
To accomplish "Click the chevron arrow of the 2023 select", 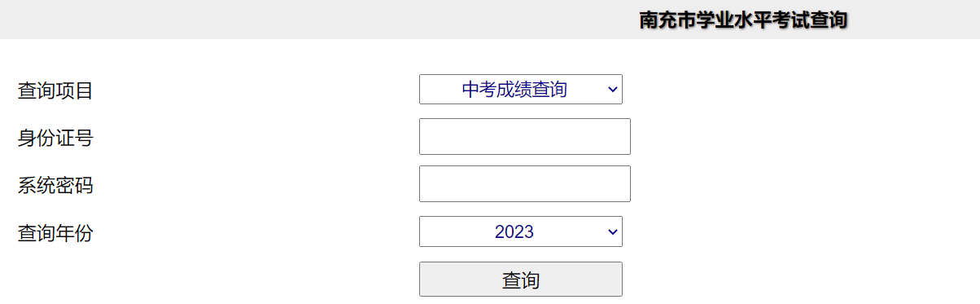I will [612, 231].
